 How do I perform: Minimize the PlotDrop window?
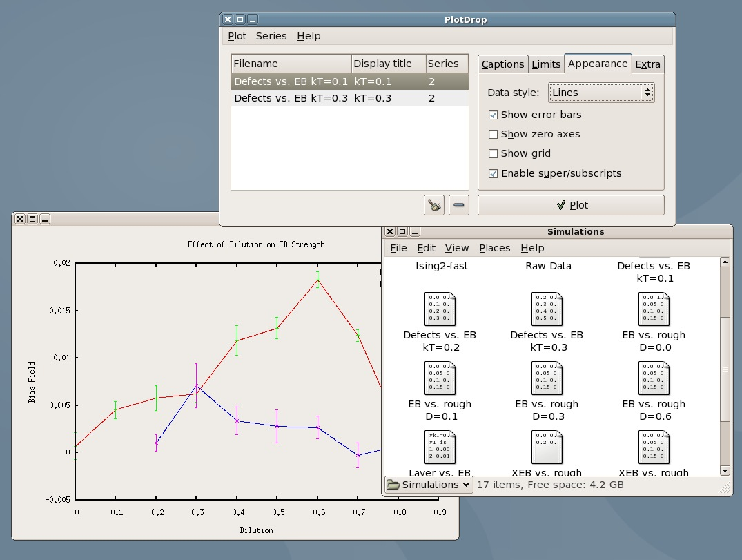pos(253,19)
